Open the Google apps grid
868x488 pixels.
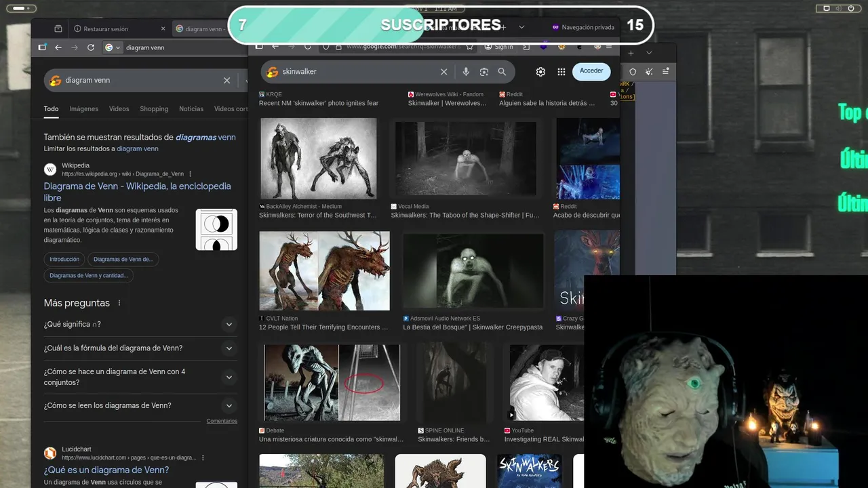pyautogui.click(x=561, y=72)
